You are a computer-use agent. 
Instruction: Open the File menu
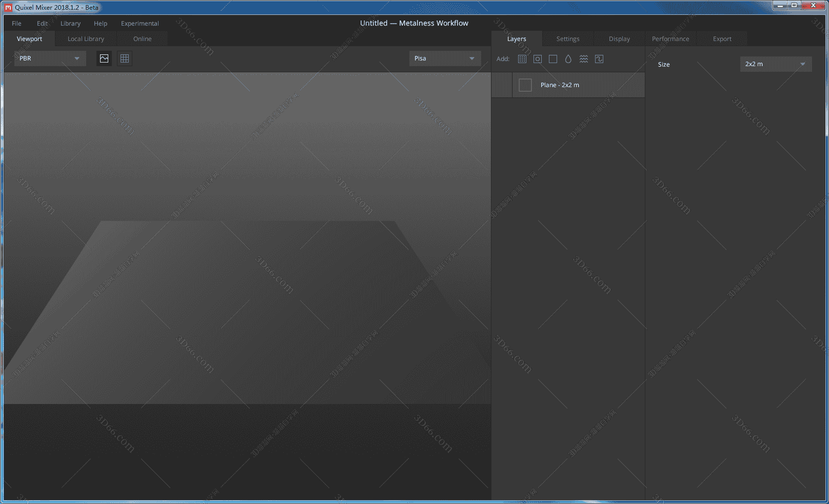tap(16, 24)
